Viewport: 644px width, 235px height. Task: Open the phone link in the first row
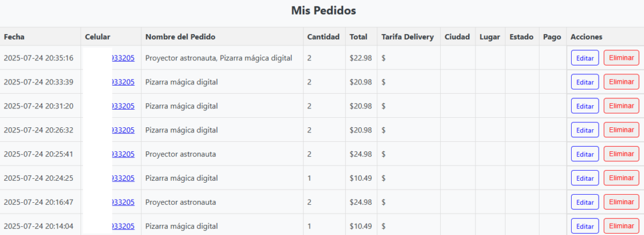tap(123, 58)
